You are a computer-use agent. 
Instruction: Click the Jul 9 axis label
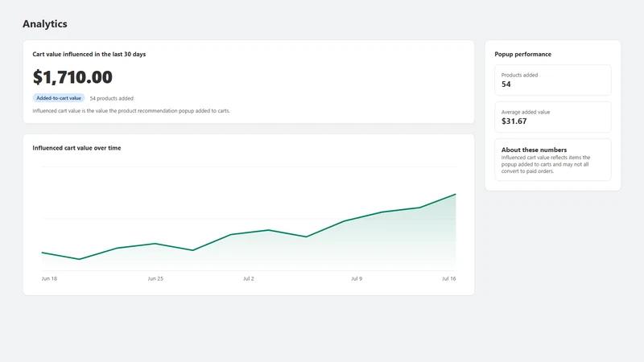click(357, 278)
